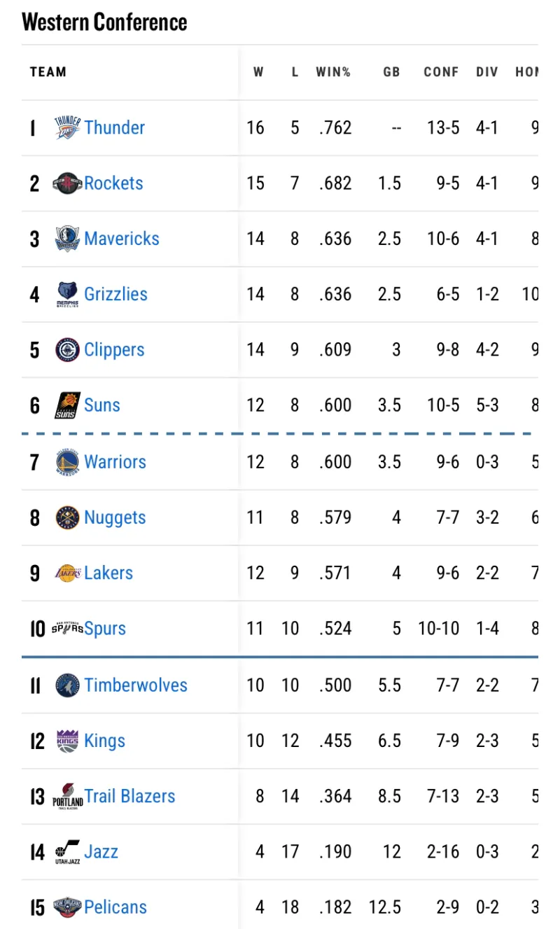Click the Timberwolves team logo
This screenshot has width=560, height=929.
68,685
